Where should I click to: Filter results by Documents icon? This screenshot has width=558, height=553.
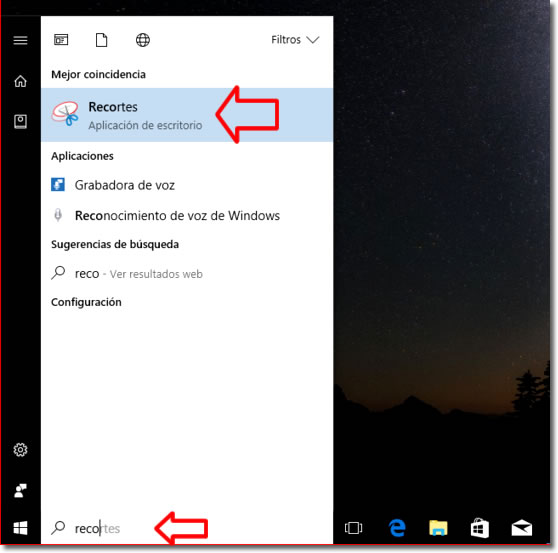tap(101, 40)
